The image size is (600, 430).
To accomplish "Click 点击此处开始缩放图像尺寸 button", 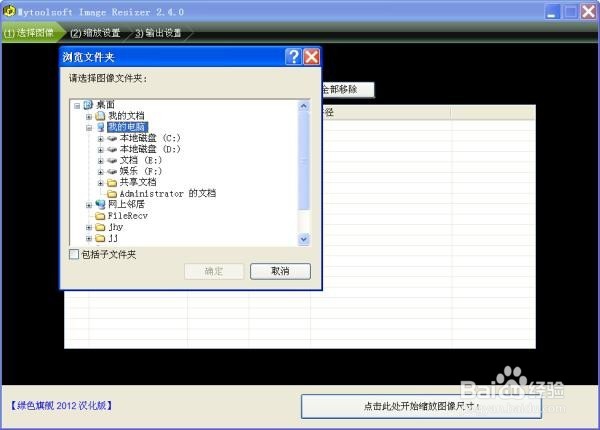I will coord(421,406).
